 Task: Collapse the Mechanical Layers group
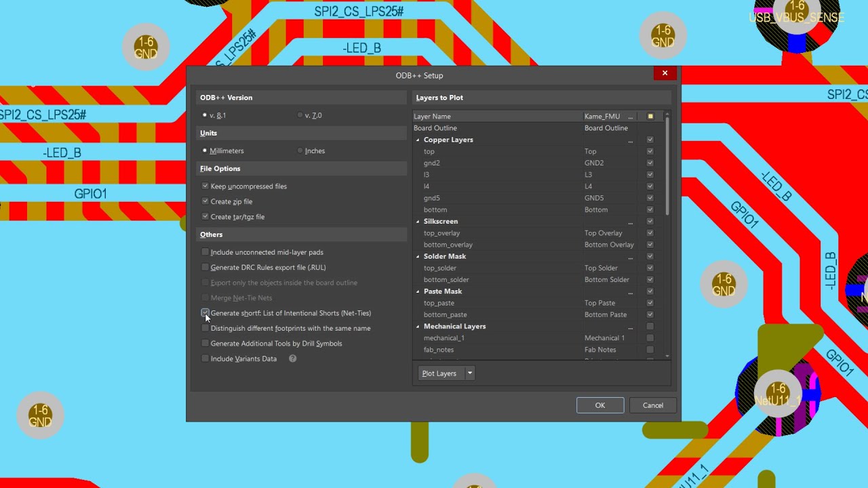click(418, 327)
